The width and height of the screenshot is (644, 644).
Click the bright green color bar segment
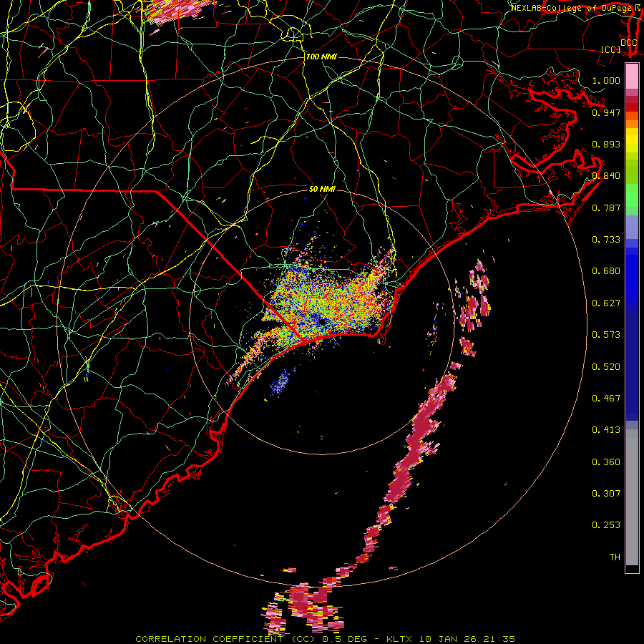click(x=632, y=195)
